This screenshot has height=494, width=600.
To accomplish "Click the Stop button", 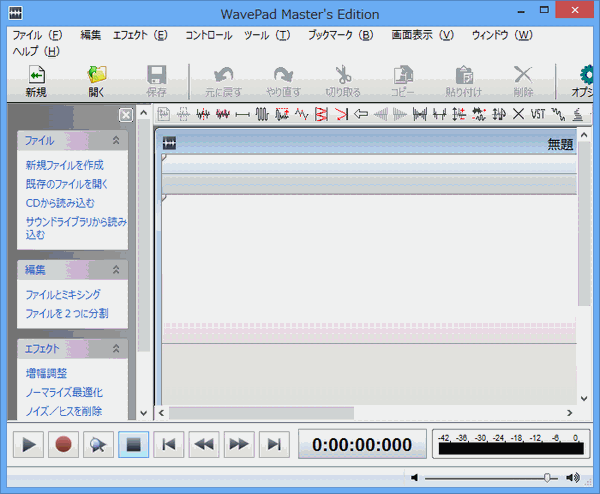I will pos(134,445).
